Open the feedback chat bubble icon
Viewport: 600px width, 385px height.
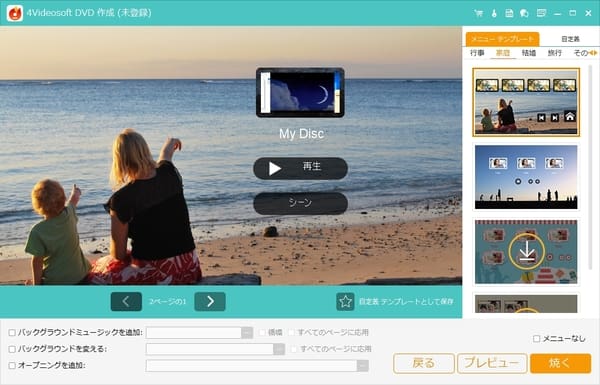tap(524, 13)
